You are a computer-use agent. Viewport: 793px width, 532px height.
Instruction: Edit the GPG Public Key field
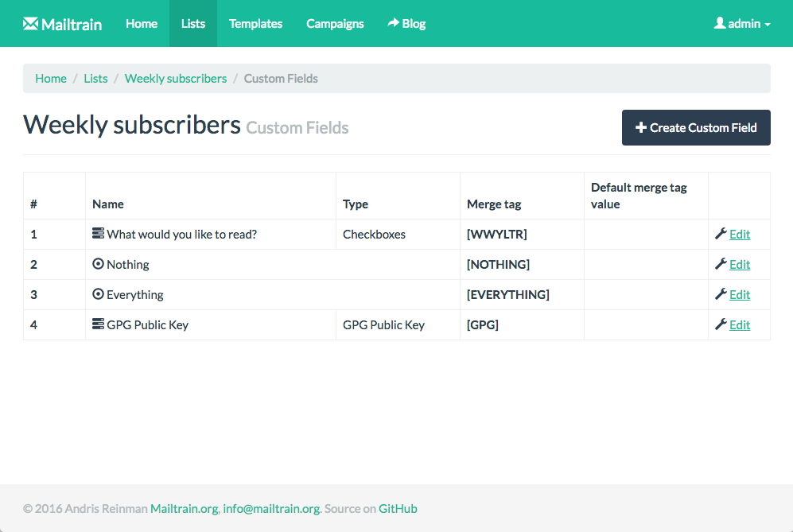click(740, 324)
